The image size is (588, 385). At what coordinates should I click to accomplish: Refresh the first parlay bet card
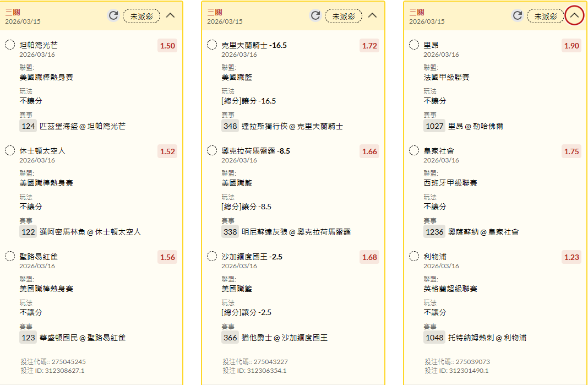pos(113,15)
